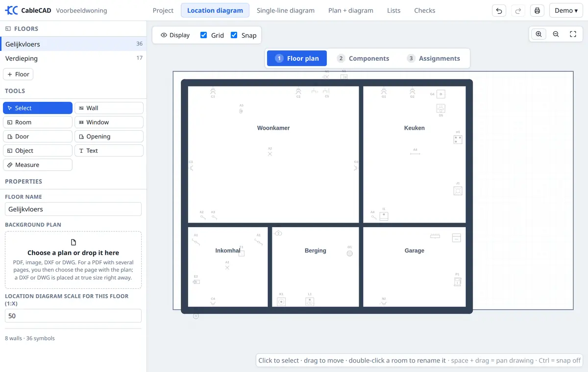Select the Verdieping floor
588x372 pixels.
click(73, 58)
